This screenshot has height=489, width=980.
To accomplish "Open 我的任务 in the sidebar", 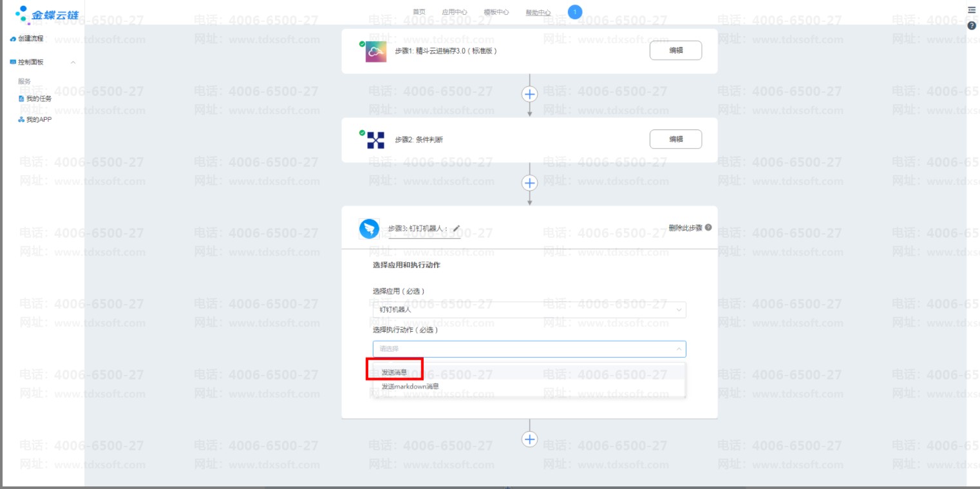I will [39, 99].
